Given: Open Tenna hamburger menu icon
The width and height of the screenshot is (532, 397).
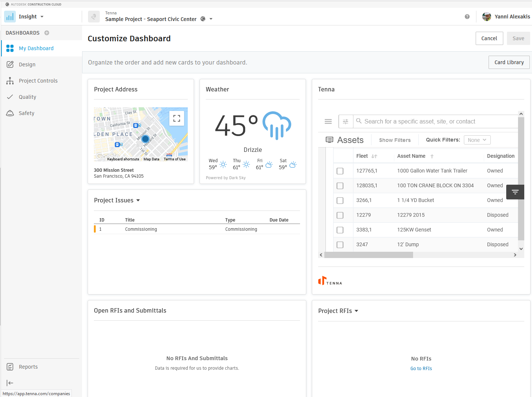Looking at the screenshot, I should (x=328, y=121).
